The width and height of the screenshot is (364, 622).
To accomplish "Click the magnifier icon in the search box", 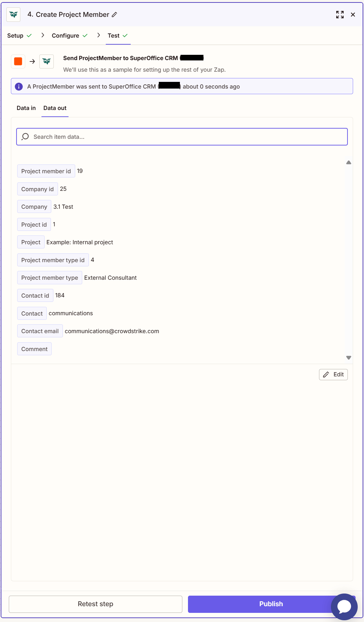I will pyautogui.click(x=25, y=137).
